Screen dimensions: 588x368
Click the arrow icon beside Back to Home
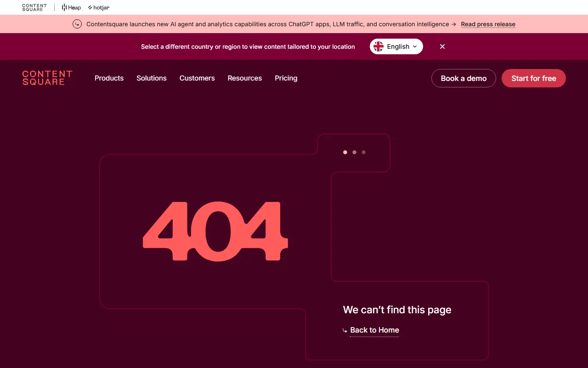345,330
